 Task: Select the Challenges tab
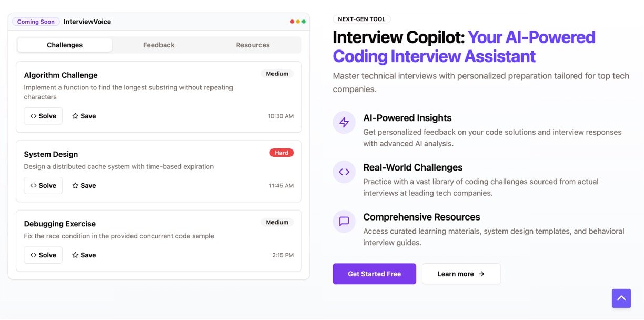[65, 45]
